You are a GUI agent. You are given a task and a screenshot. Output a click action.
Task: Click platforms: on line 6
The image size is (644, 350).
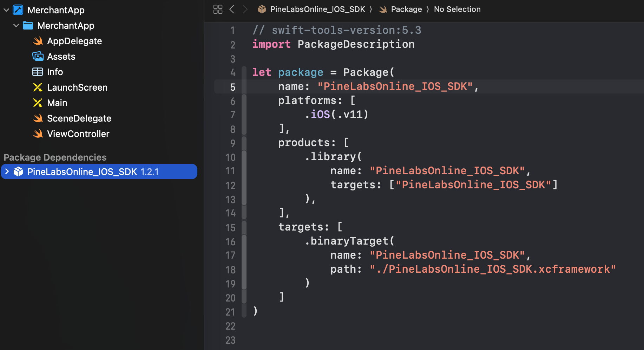pos(310,101)
